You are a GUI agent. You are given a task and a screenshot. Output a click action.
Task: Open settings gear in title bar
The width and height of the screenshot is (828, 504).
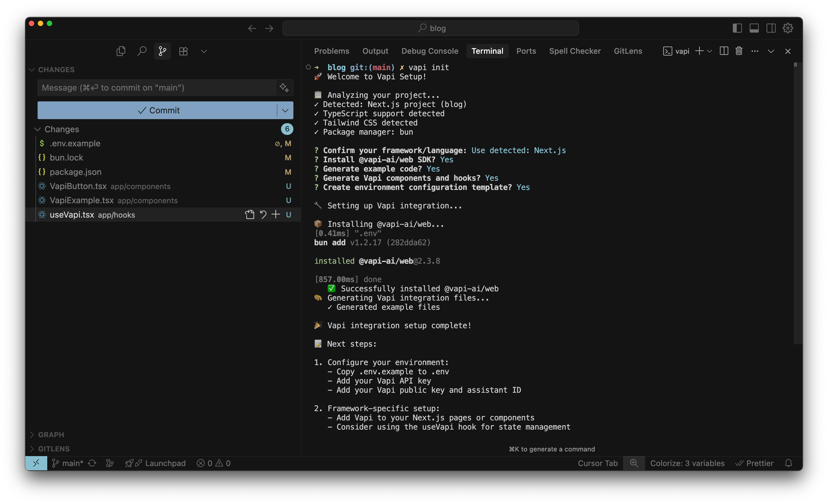coord(788,28)
